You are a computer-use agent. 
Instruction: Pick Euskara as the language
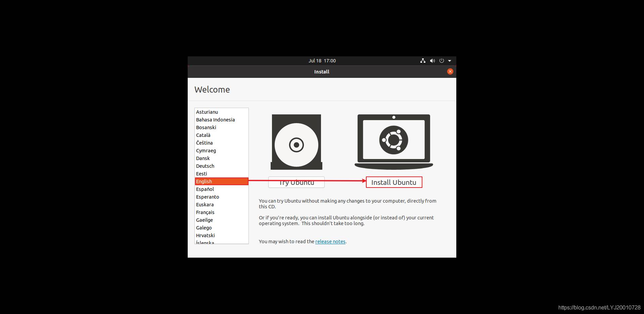click(x=222, y=205)
